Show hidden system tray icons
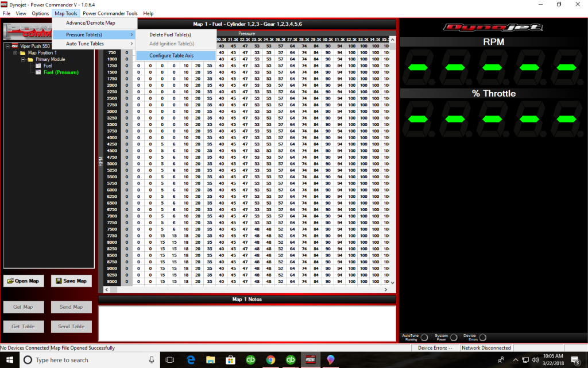Screen dimensions: 588x368 (516, 360)
